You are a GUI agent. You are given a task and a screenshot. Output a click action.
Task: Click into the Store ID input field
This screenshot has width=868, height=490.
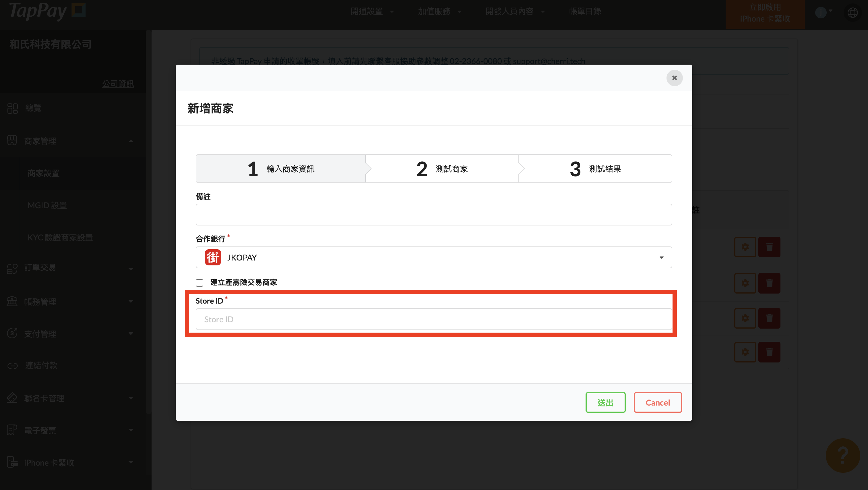(x=434, y=319)
